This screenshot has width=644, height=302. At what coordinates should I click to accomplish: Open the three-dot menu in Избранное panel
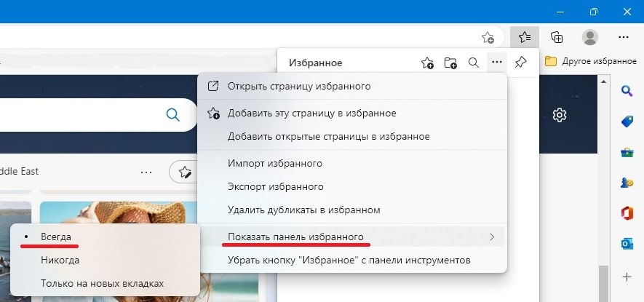tap(496, 63)
